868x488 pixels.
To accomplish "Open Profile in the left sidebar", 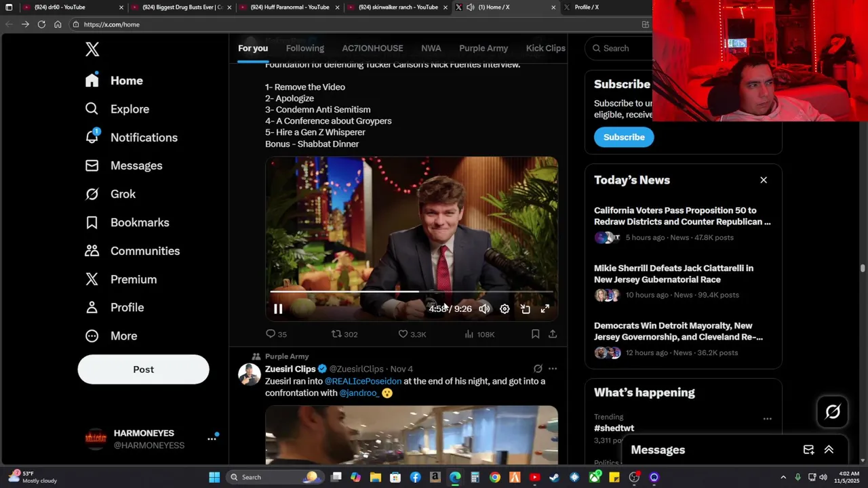I will click(114, 308).
